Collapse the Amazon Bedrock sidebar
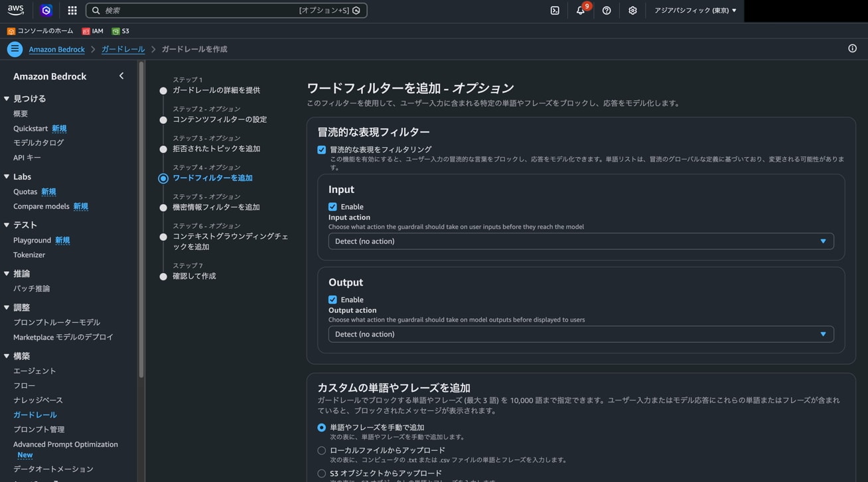The height and width of the screenshot is (482, 868). click(121, 76)
